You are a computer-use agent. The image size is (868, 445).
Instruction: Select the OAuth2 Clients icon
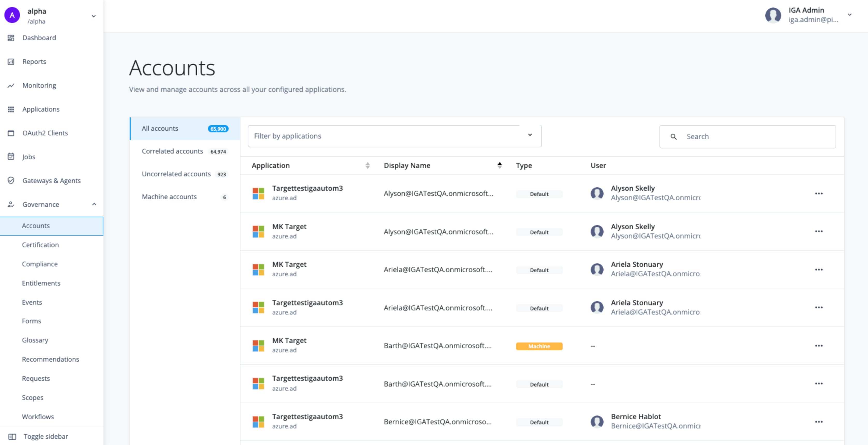click(x=11, y=133)
